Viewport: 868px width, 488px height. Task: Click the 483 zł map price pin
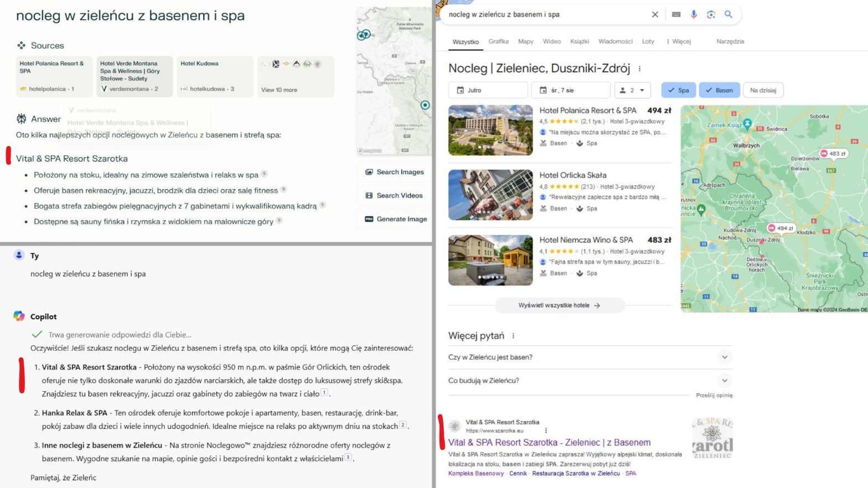coord(833,153)
